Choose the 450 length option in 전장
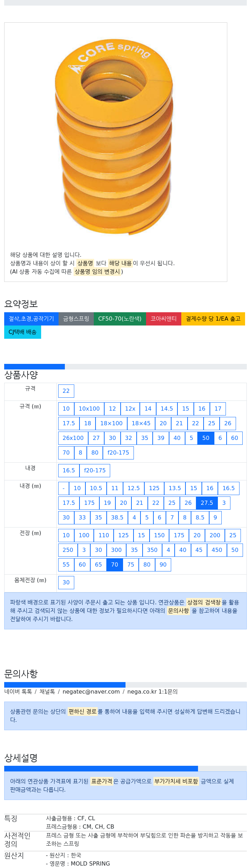 217,550
